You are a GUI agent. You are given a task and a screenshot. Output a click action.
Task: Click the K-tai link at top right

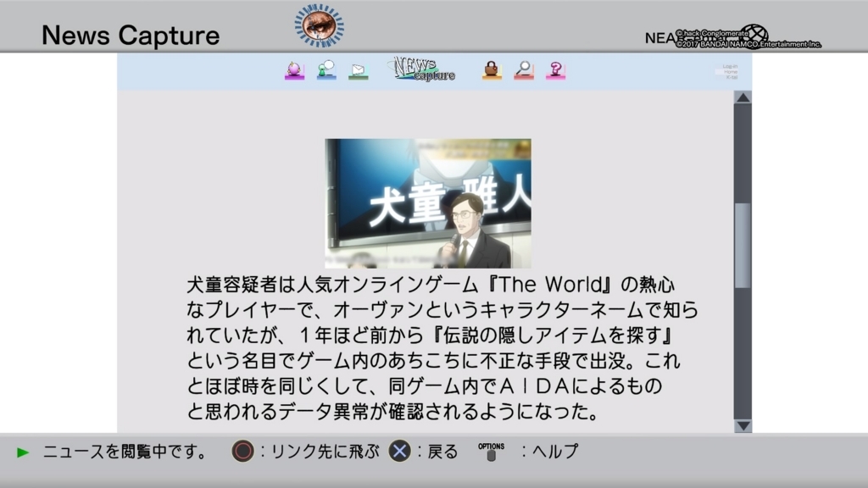(732, 77)
